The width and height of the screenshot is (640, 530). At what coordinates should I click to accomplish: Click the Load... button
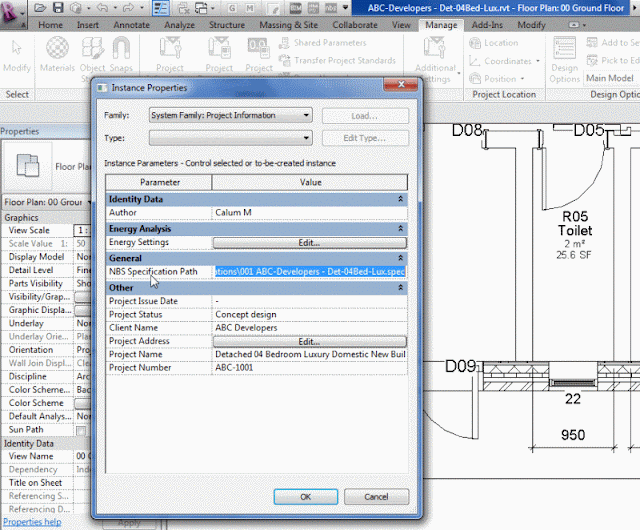pos(365,116)
